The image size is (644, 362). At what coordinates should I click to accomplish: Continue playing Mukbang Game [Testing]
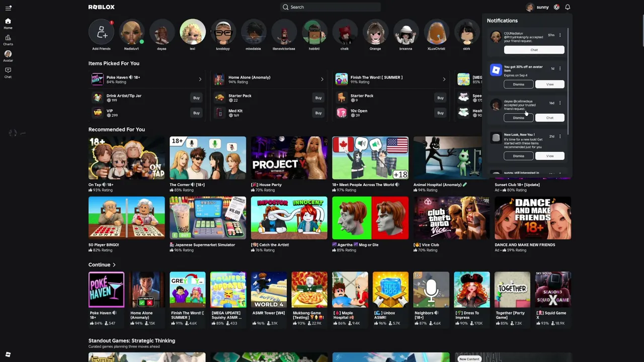coord(309,290)
